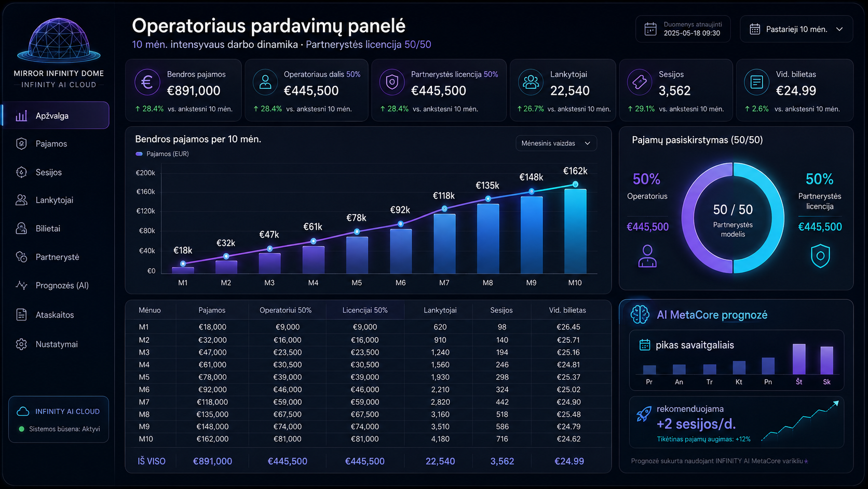Select the M10 revenue bar in the chart
This screenshot has width=868, height=489.
(x=575, y=231)
